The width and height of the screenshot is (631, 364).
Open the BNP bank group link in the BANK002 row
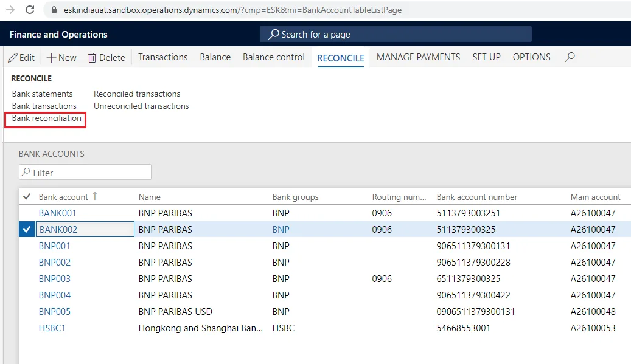(x=281, y=230)
